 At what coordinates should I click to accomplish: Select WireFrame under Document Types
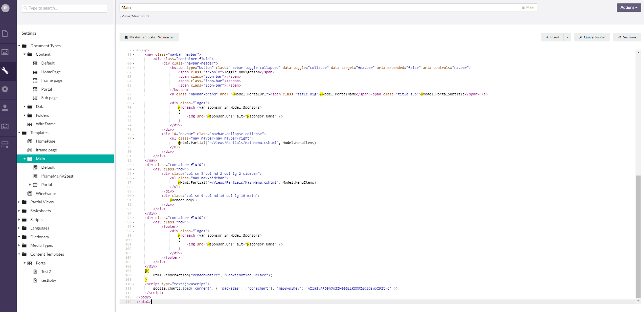[x=46, y=124]
